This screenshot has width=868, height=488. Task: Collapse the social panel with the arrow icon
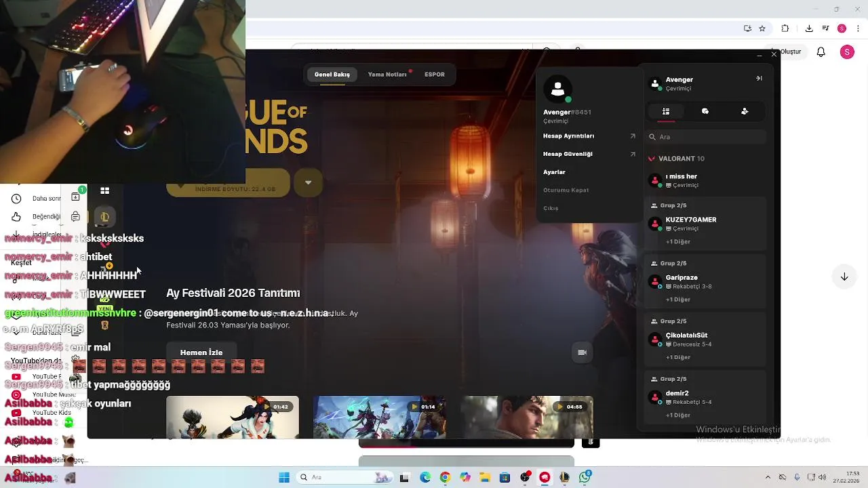tap(759, 78)
